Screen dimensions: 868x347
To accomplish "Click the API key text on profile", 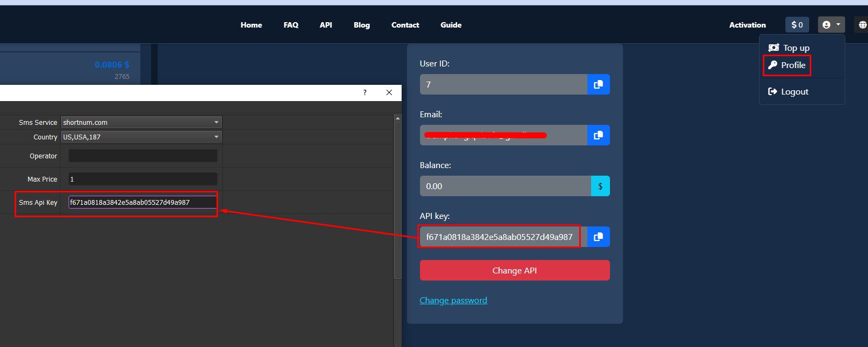I will (x=499, y=237).
